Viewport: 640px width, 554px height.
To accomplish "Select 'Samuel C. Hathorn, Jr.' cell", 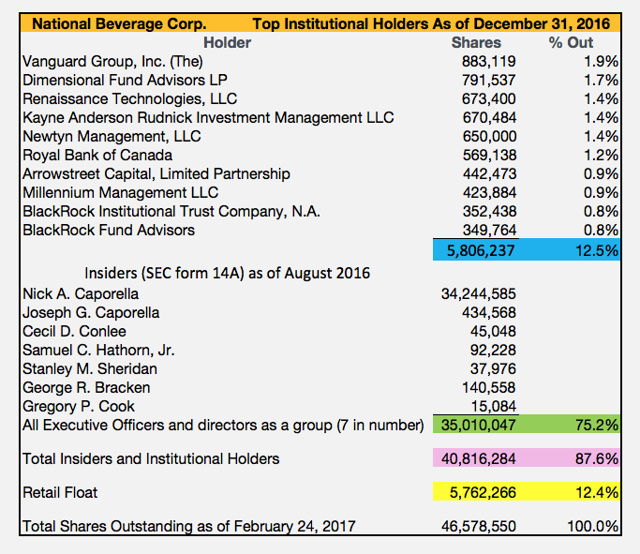I will point(98,350).
